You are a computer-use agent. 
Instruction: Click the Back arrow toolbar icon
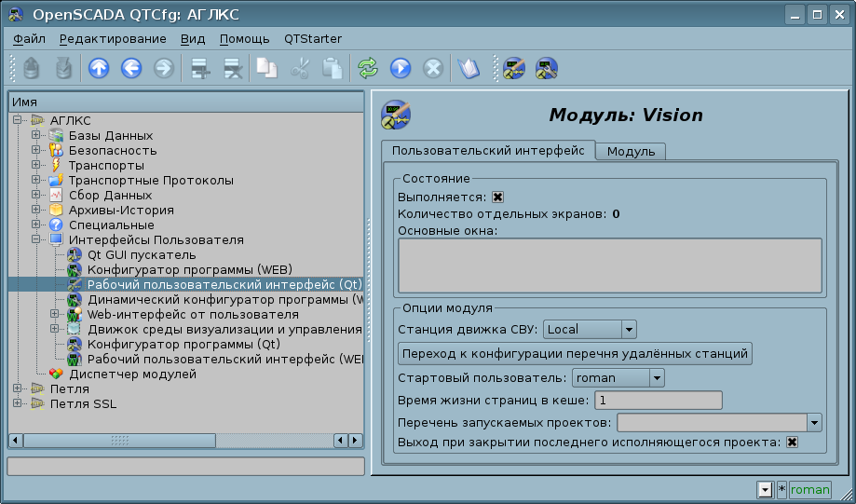tap(131, 68)
